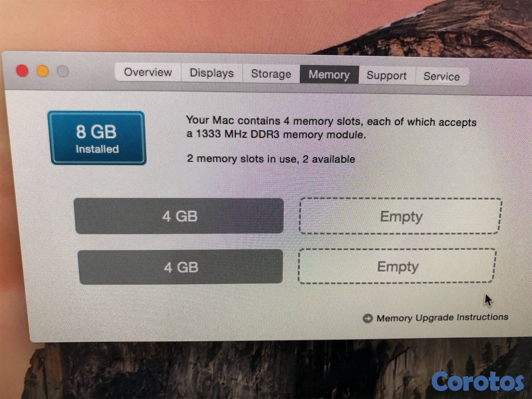Click the Memory tab
The image size is (532, 399).
329,75
